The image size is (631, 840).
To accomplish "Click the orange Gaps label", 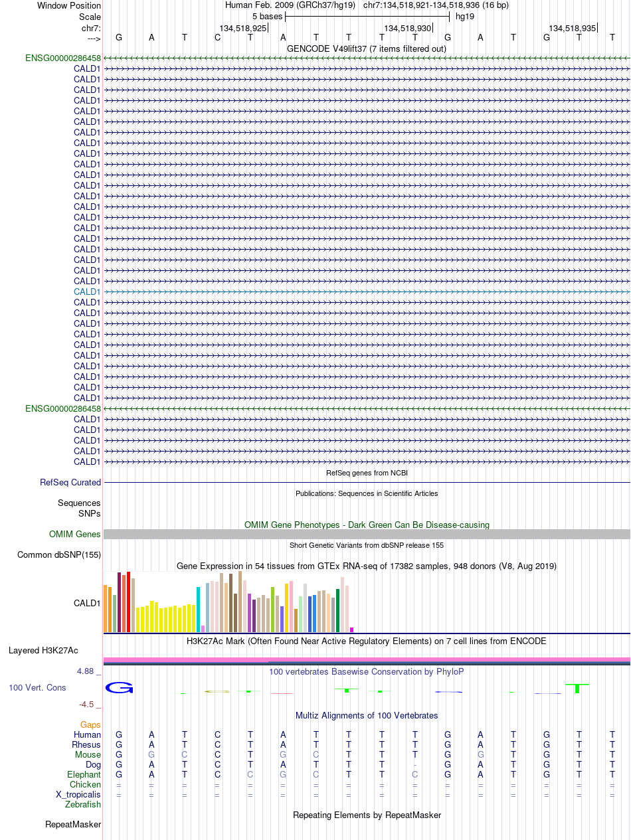I will point(91,725).
